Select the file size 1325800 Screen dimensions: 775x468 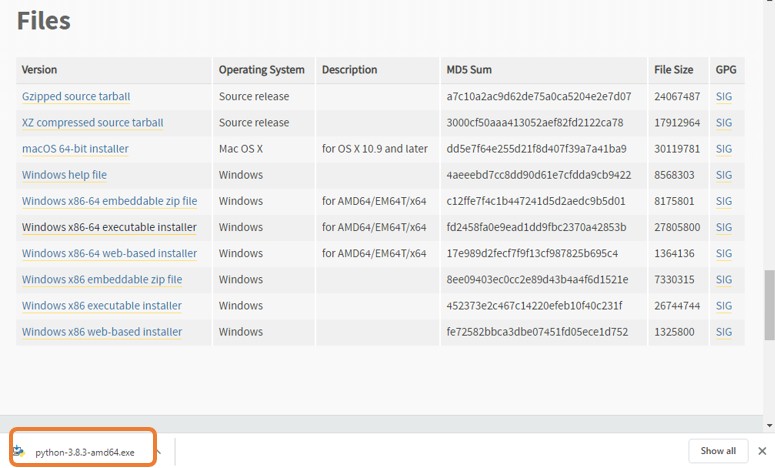pyautogui.click(x=674, y=332)
